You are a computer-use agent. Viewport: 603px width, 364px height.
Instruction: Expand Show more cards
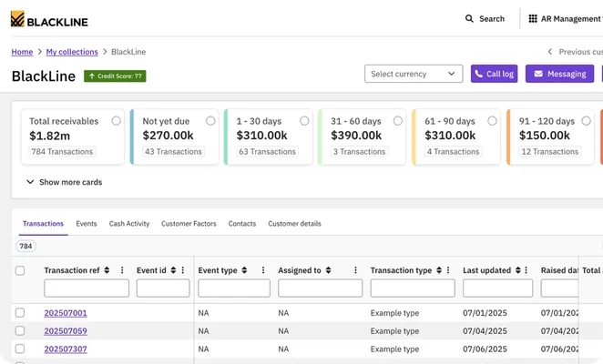pyautogui.click(x=65, y=182)
